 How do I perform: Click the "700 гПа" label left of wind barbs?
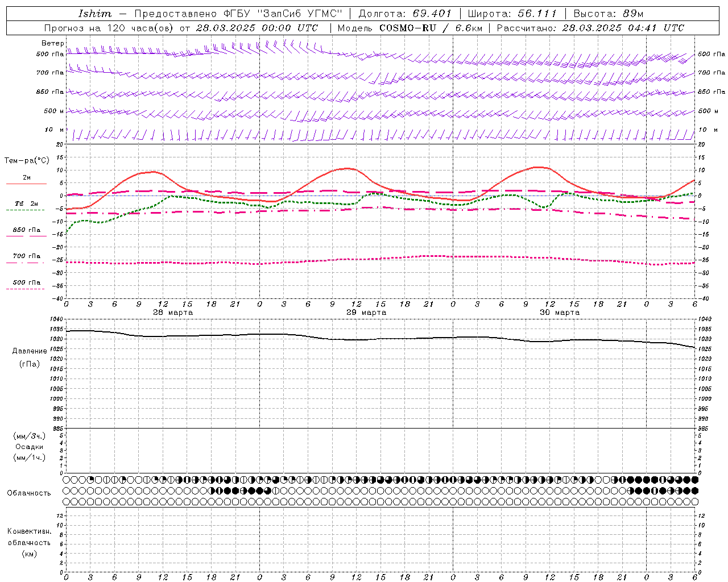tap(50, 73)
